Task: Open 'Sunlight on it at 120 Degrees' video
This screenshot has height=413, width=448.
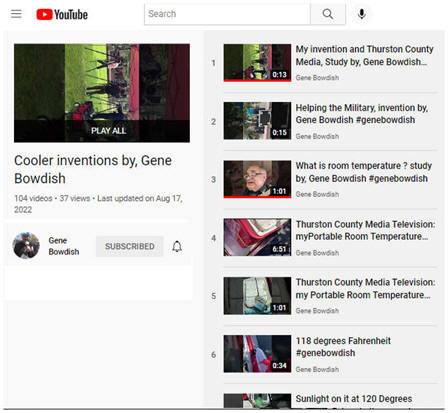Action: pyautogui.click(x=354, y=399)
